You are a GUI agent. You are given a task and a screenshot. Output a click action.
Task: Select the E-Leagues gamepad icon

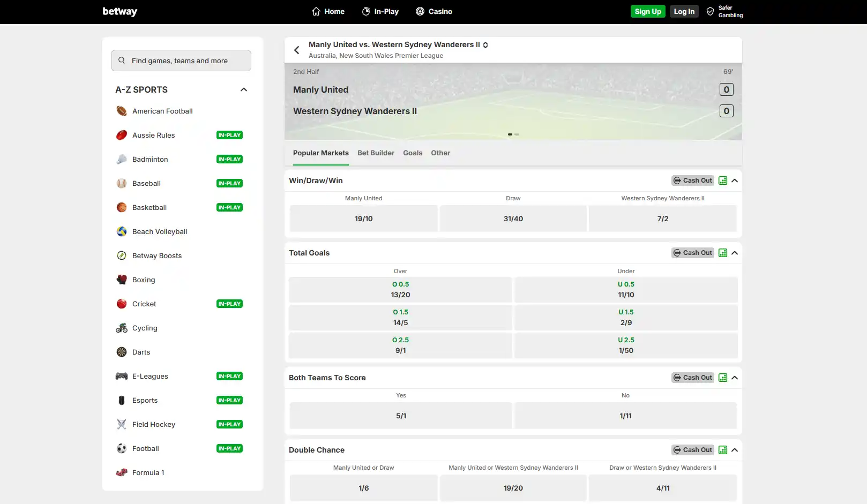pos(122,376)
